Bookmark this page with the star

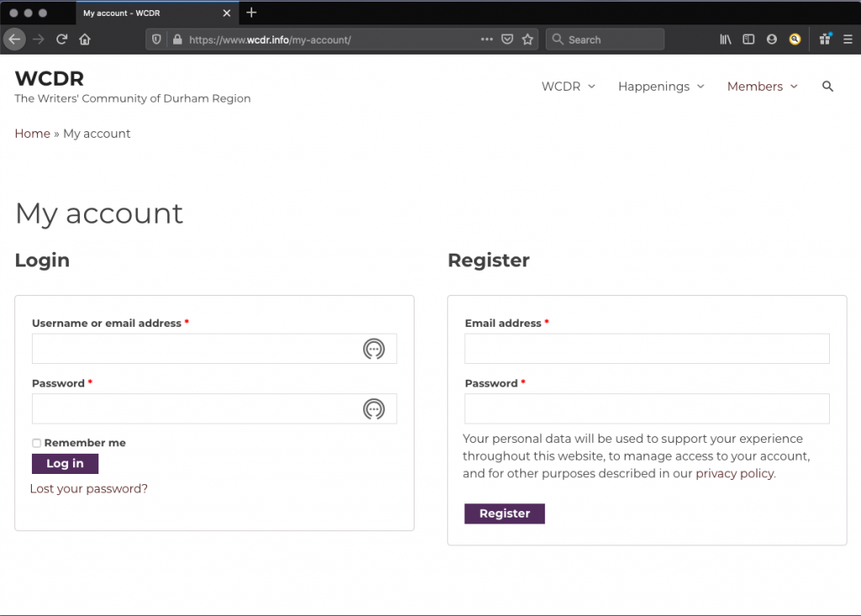pos(528,39)
